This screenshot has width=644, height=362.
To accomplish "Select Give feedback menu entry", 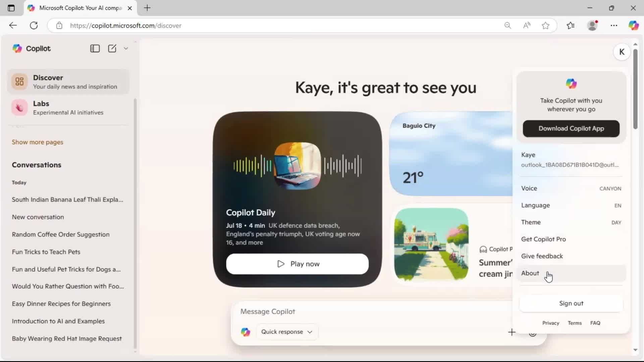I will [x=571, y=256].
